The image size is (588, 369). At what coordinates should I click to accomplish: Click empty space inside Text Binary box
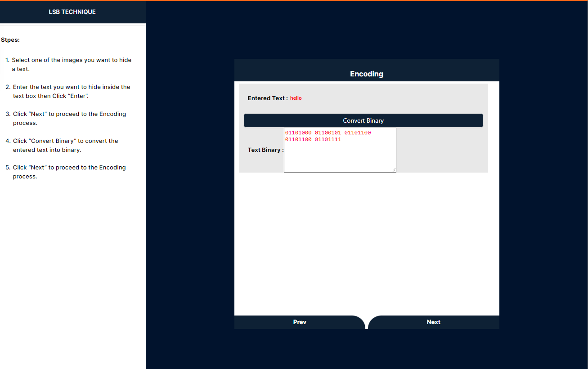tap(340, 158)
